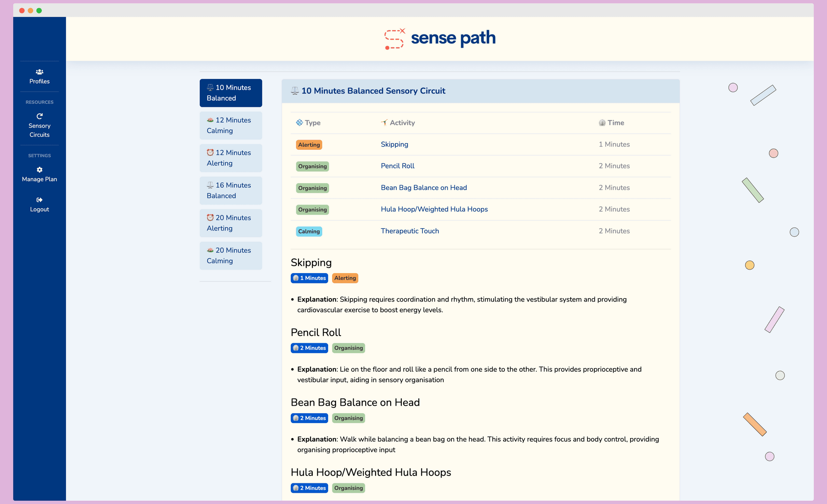The image size is (827, 504).
Task: Select the 12 Minutes Calming tab
Action: (230, 125)
